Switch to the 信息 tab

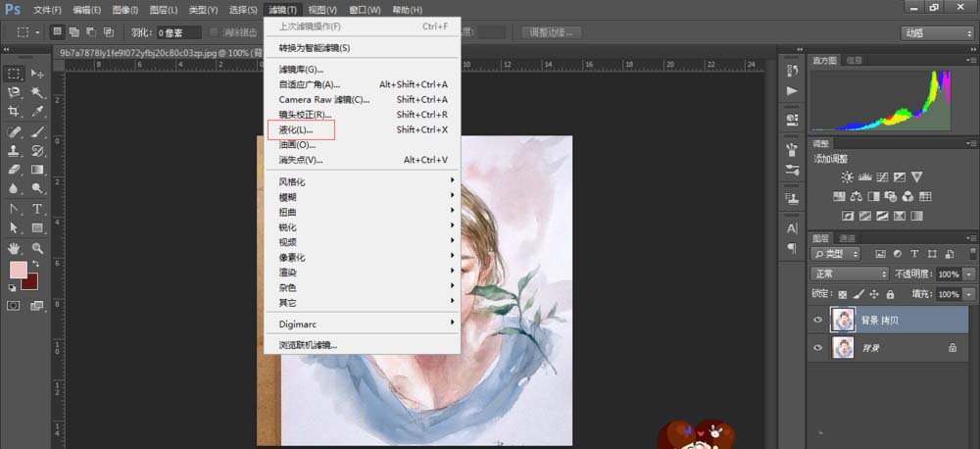tap(855, 61)
